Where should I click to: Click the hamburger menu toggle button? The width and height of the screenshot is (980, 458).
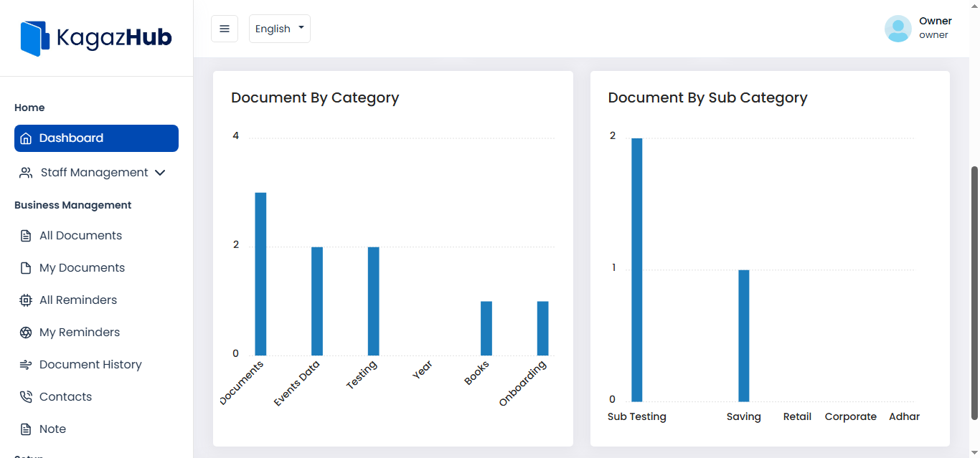click(x=225, y=29)
